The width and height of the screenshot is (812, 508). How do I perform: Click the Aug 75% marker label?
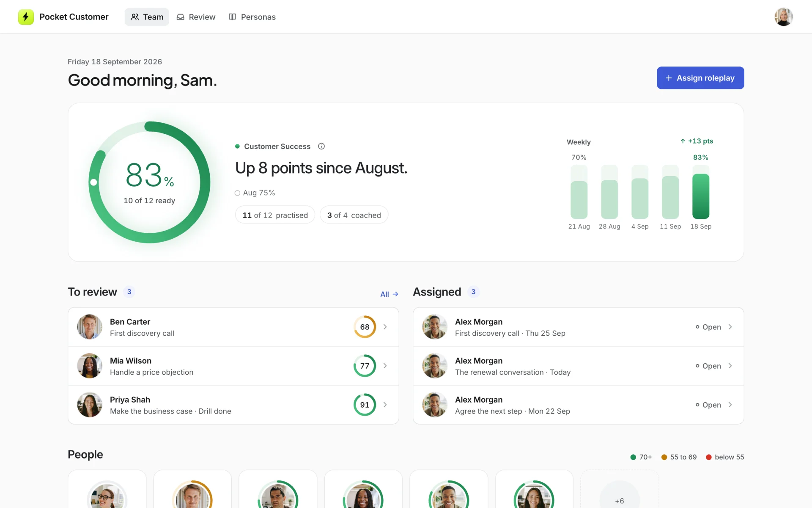coord(255,193)
